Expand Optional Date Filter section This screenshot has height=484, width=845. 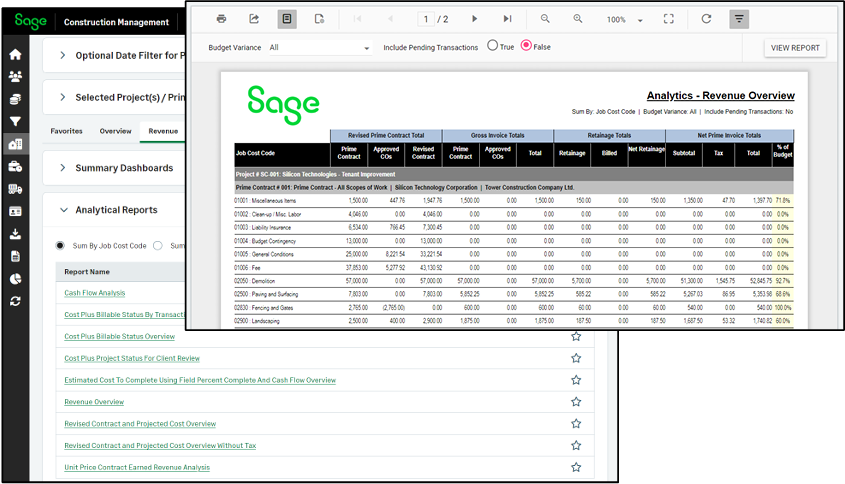63,55
